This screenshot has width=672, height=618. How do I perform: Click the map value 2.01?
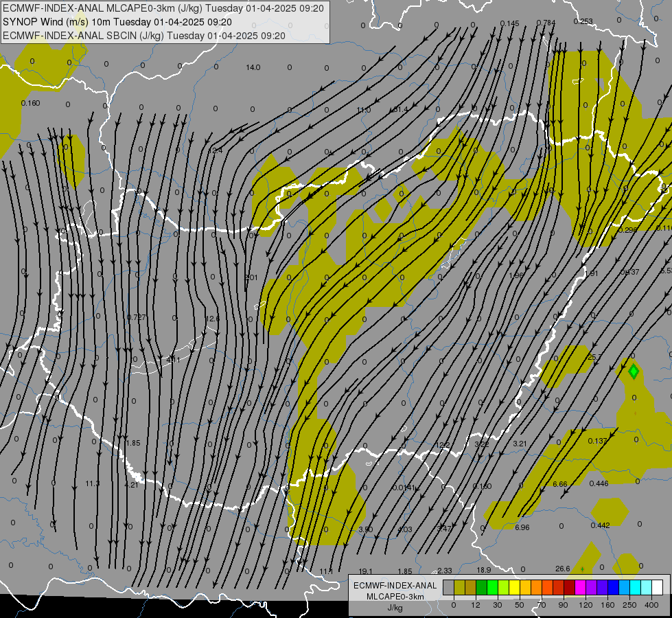[x=251, y=277]
